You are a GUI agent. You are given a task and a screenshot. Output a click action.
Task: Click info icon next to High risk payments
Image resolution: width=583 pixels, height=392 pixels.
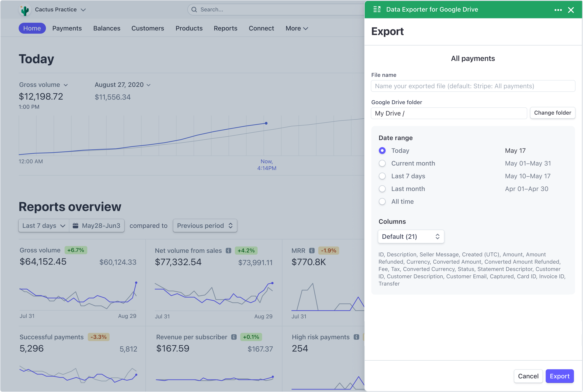point(356,337)
